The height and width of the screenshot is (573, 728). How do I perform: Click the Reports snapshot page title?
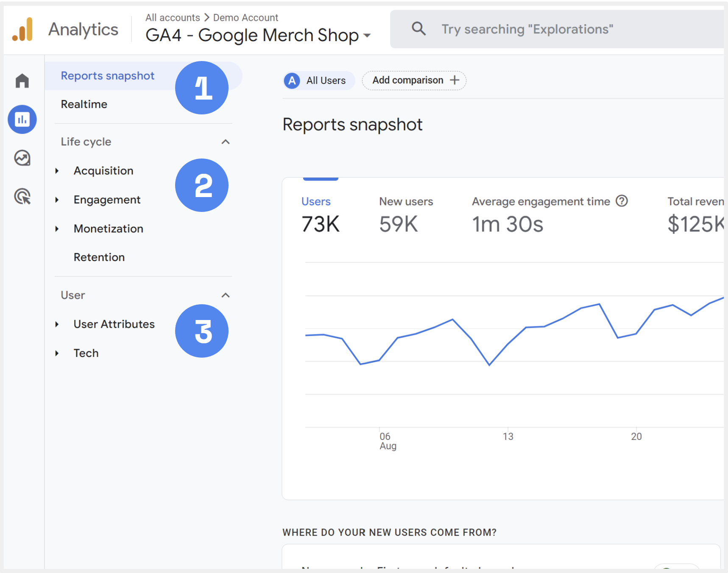[x=352, y=125]
